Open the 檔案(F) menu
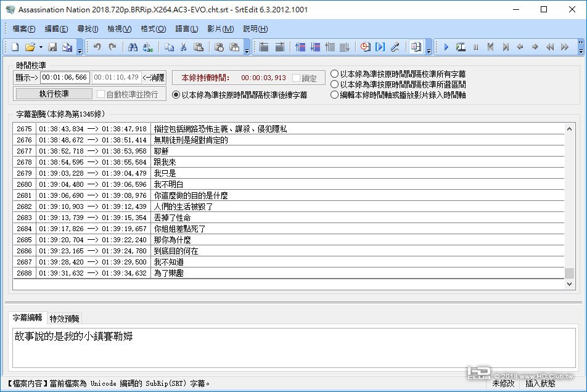587x392 pixels. [24, 29]
